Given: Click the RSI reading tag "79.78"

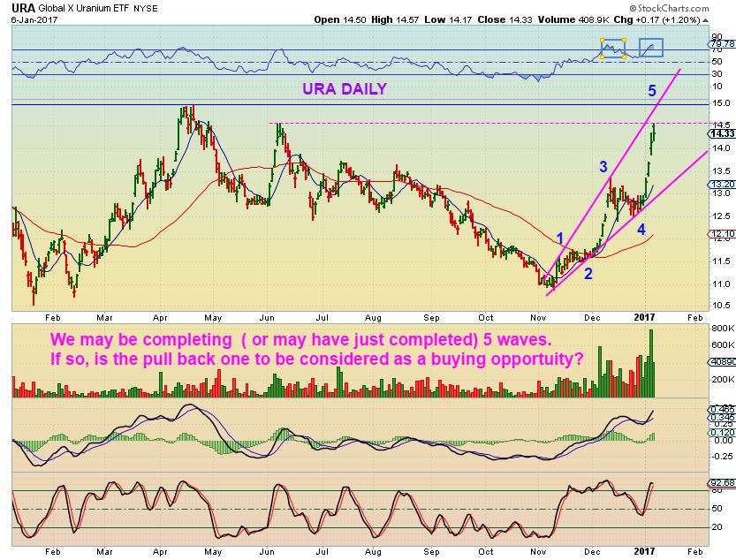Looking at the screenshot, I should [723, 43].
